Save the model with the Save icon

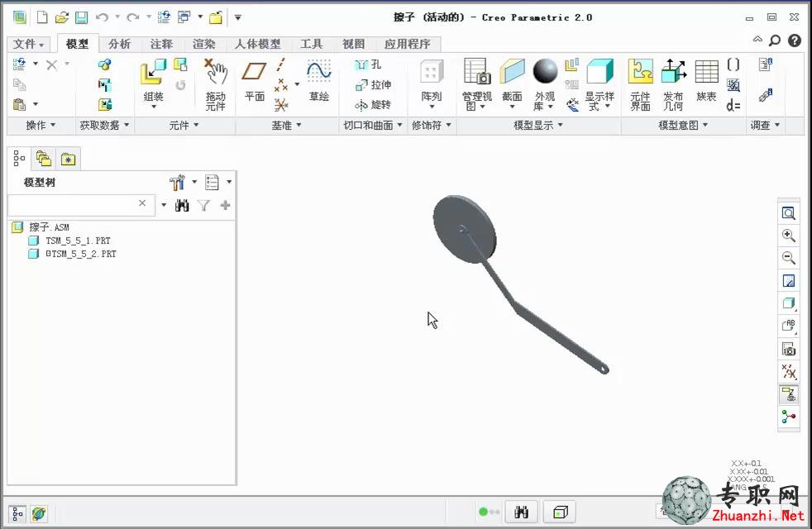[x=81, y=17]
